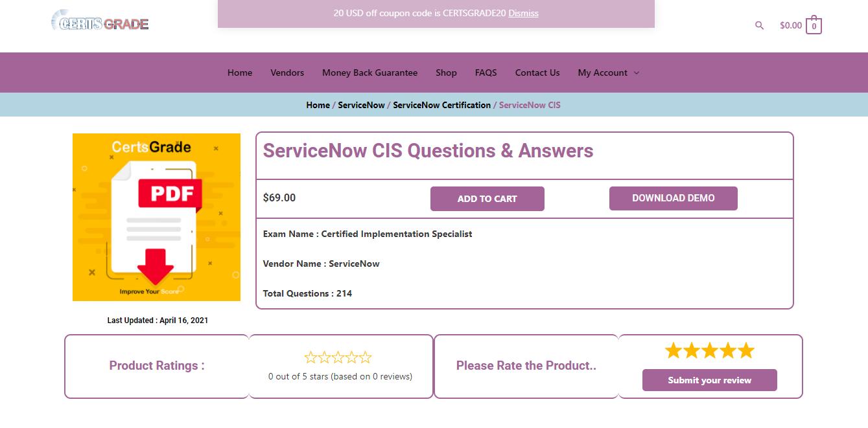This screenshot has height=428, width=868.
Task: Open the Vendors menu item
Action: tap(287, 73)
